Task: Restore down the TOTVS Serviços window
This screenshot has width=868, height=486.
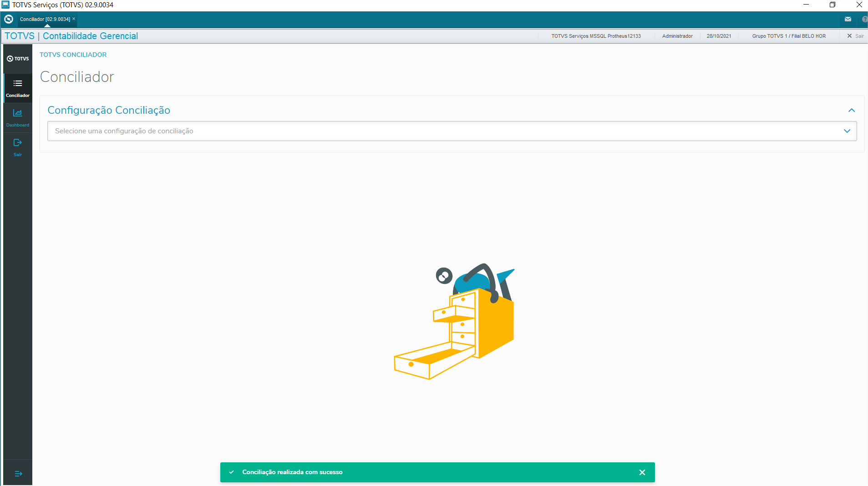Action: pos(832,5)
